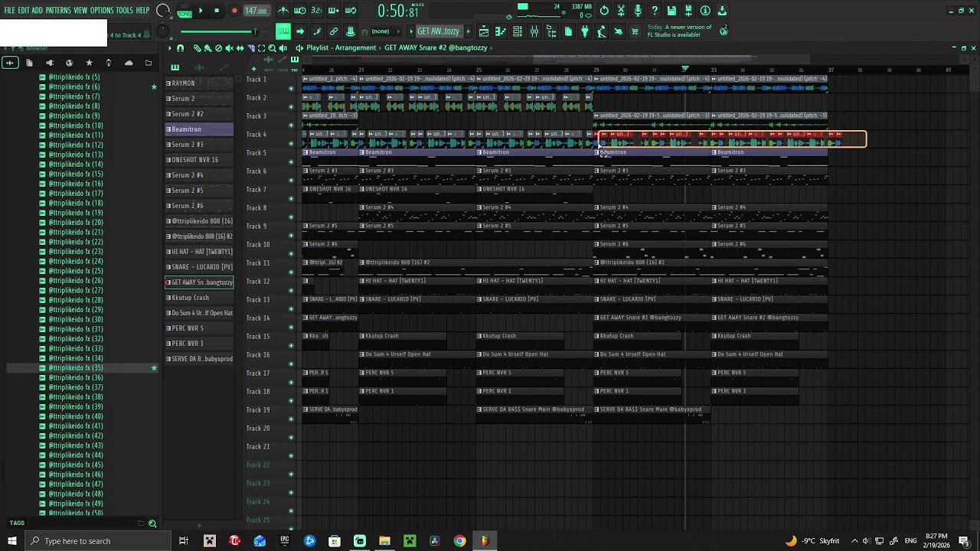Toggle the 3-2-1 countdown before recording
Viewport: 980px width, 551px height.
point(317,11)
